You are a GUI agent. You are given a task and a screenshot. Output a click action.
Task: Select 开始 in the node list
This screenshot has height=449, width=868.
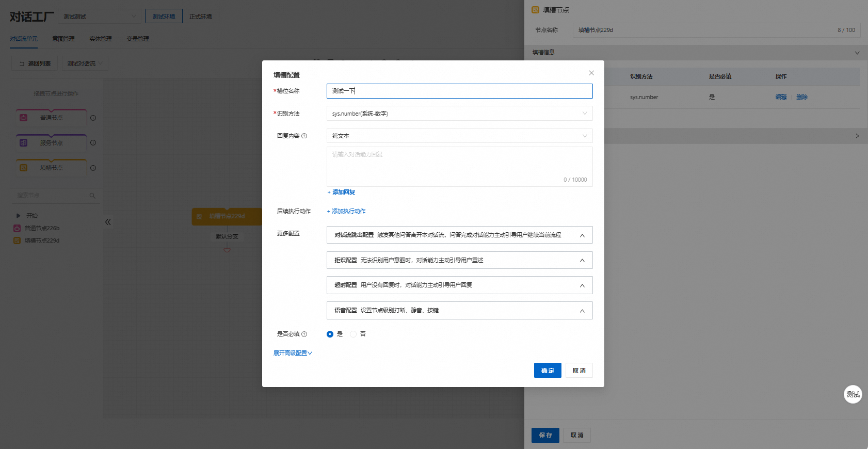pyautogui.click(x=32, y=216)
